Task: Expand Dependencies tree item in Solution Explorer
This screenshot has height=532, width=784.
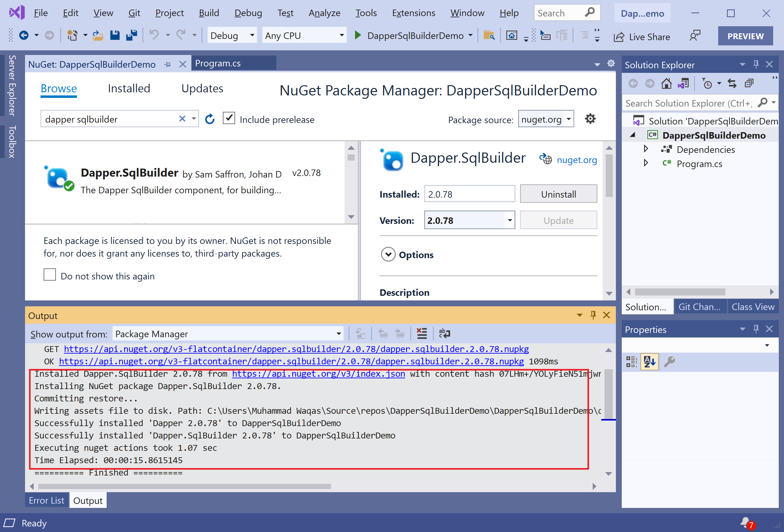Action: point(647,150)
